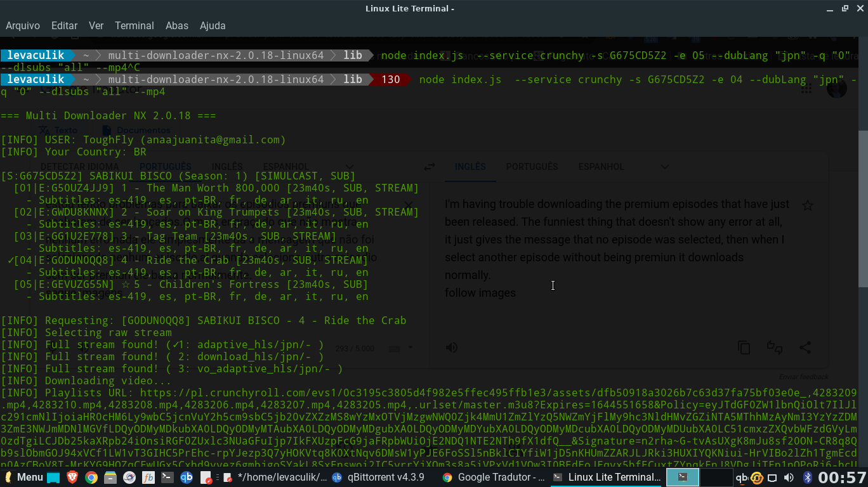Screen dimensions: 868x487
Task: Click the swap languages arrows in Google Translate
Action: [x=430, y=166]
